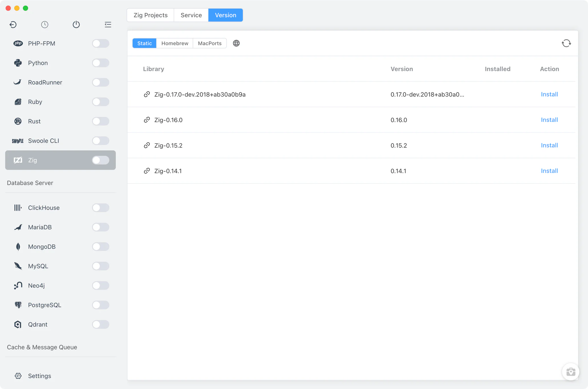Click the power button icon
Viewport: 588px width, 389px height.
(76, 24)
